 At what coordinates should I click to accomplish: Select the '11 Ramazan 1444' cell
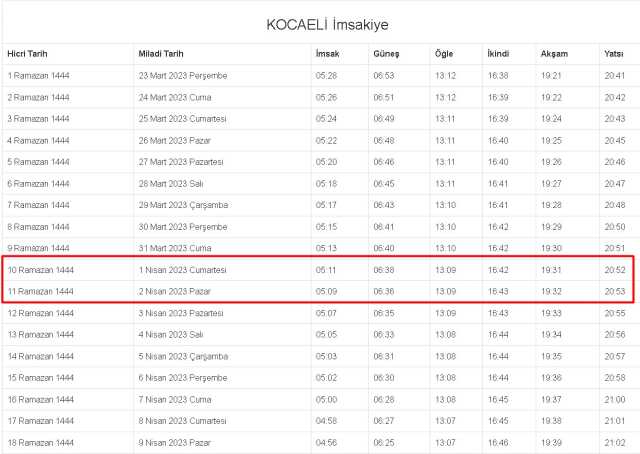41,292
